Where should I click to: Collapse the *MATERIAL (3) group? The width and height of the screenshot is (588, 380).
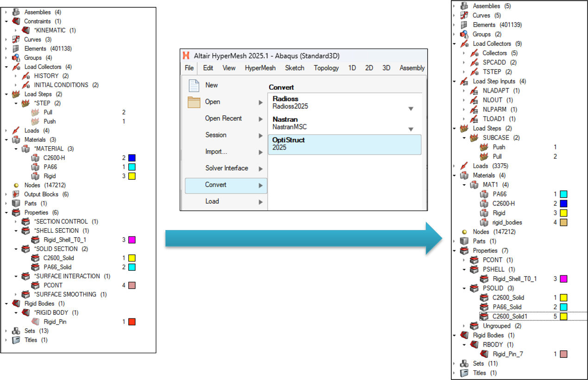click(16, 149)
